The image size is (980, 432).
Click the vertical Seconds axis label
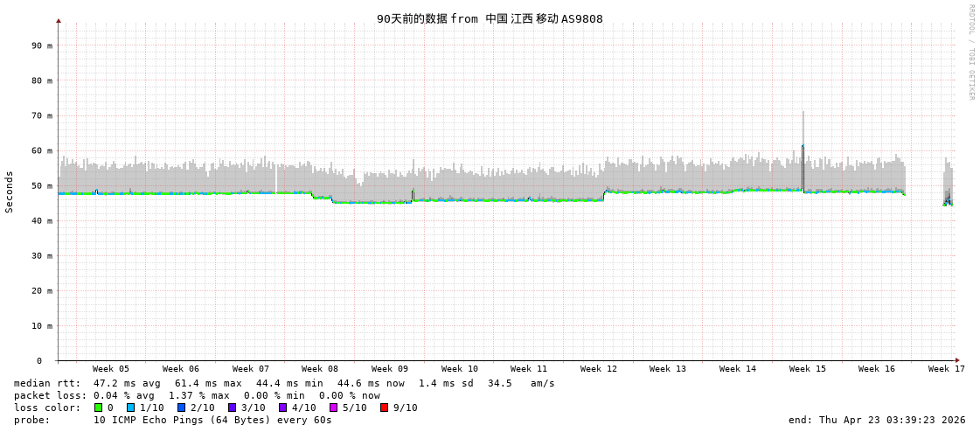pyautogui.click(x=10, y=192)
